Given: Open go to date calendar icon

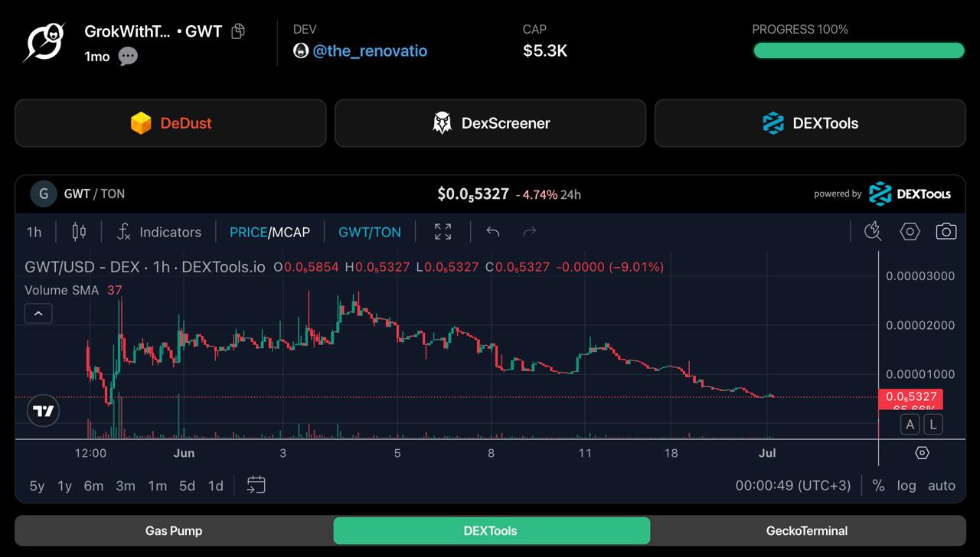Looking at the screenshot, I should pyautogui.click(x=256, y=485).
